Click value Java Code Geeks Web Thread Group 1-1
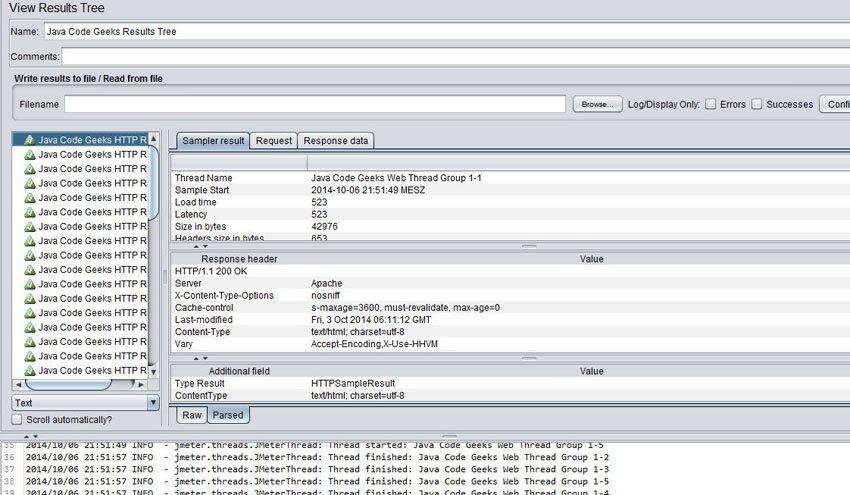This screenshot has width=850, height=495. 396,178
